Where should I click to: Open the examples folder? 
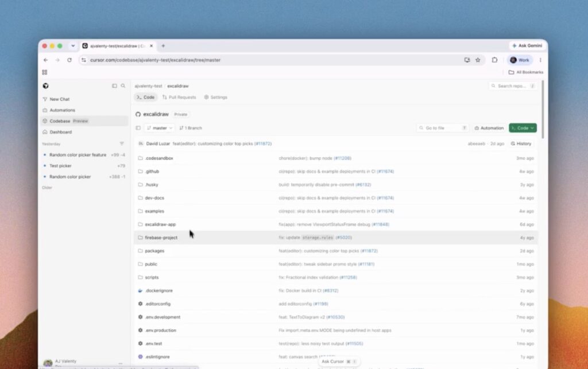coord(154,211)
